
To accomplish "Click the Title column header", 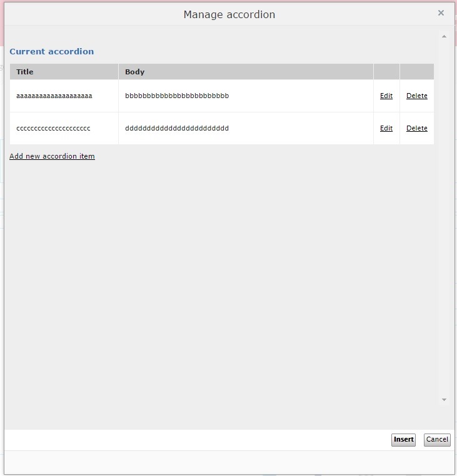I will coord(25,72).
